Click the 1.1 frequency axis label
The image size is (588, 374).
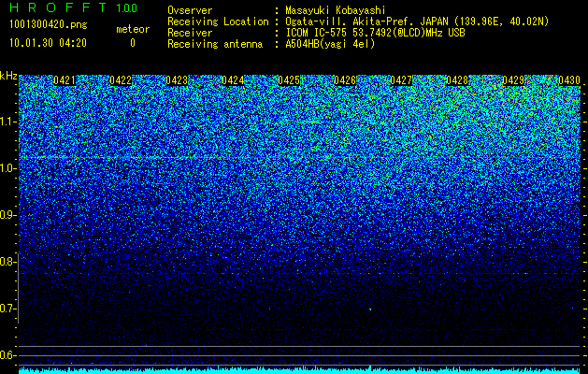coord(7,122)
